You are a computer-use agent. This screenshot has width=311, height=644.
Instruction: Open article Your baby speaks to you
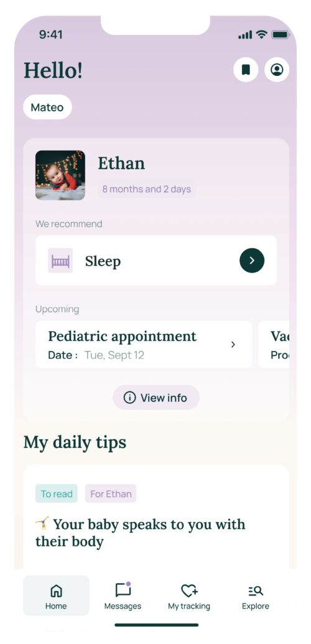pos(140,533)
